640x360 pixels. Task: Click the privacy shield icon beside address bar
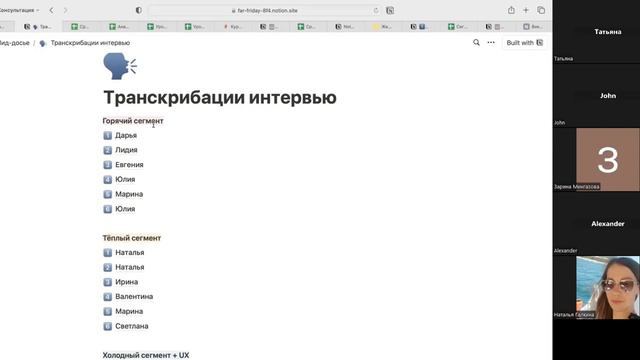click(139, 10)
